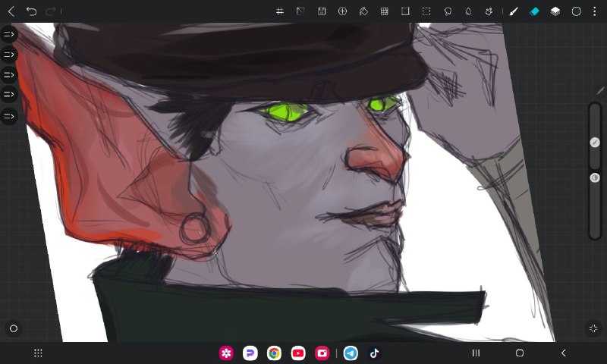Click the save disk icon
The image size is (607, 364).
click(x=321, y=11)
